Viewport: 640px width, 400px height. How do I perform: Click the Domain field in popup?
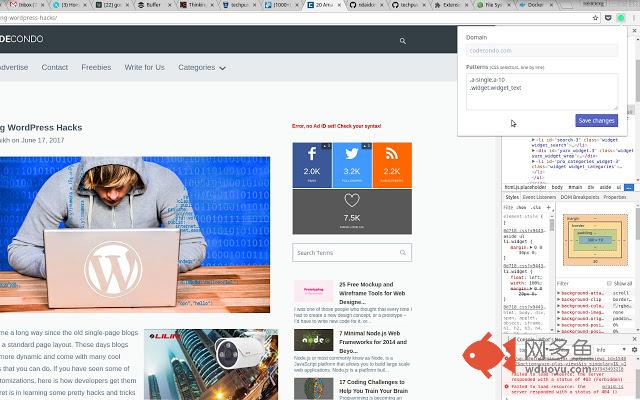[542, 51]
